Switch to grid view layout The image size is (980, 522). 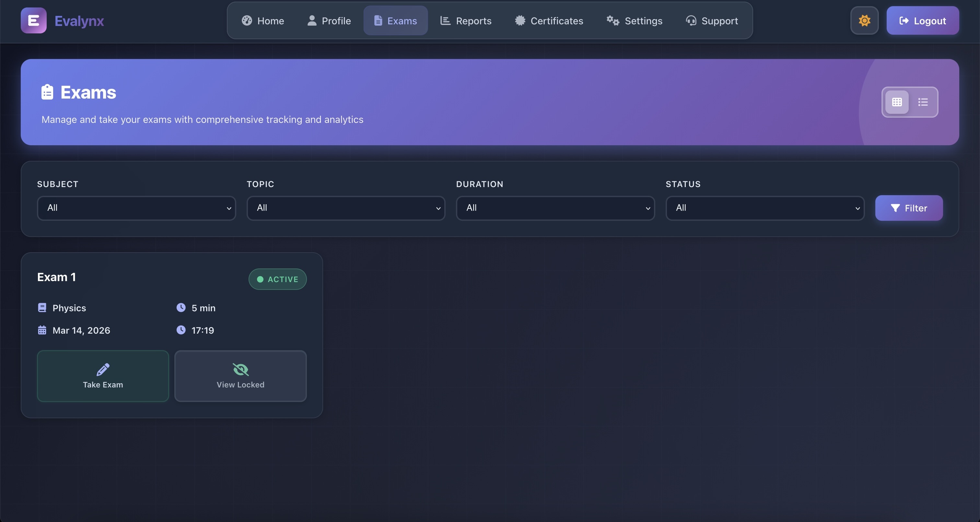[x=897, y=102]
